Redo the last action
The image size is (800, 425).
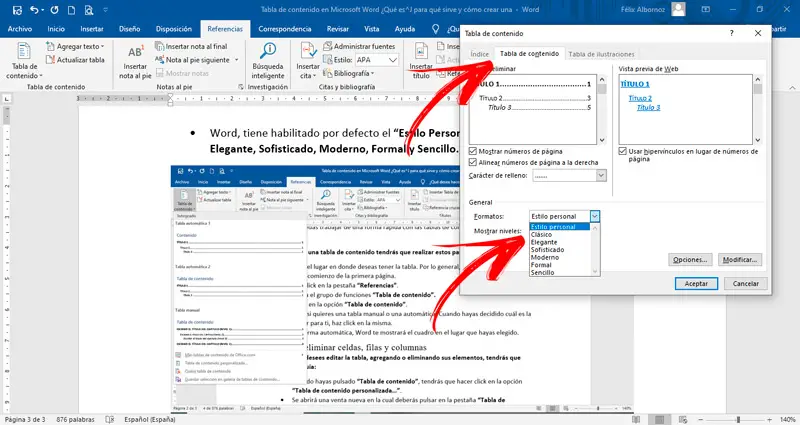(54, 10)
